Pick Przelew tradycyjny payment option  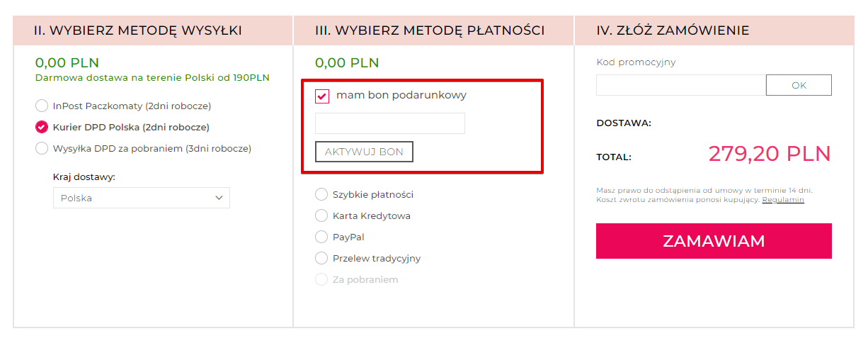(321, 258)
